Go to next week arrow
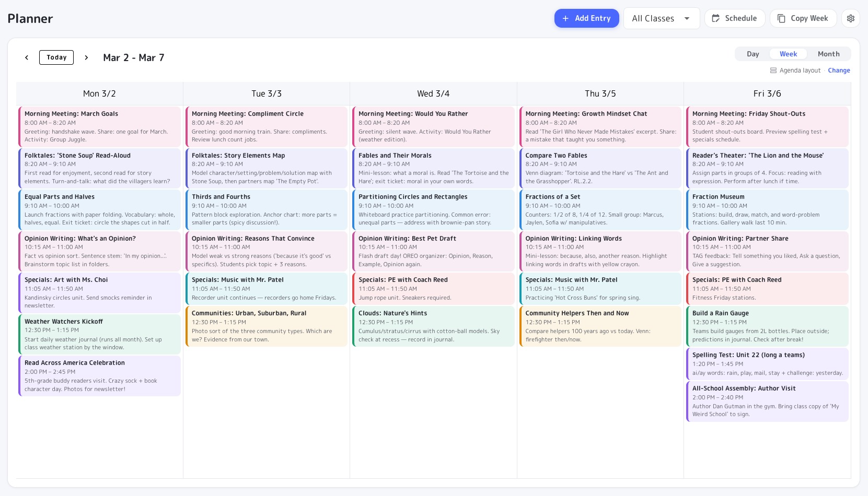The height and width of the screenshot is (496, 868). [x=86, y=57]
